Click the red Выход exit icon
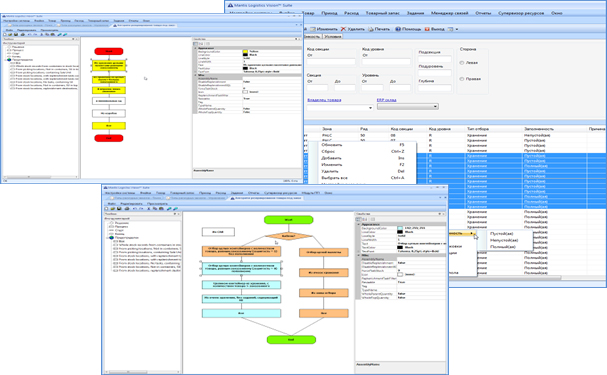Screen dimensions: 607x375 (x=427, y=29)
